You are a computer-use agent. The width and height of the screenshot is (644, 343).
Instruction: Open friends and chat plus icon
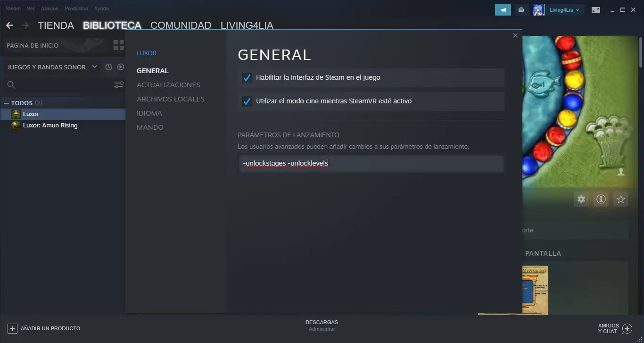click(627, 328)
